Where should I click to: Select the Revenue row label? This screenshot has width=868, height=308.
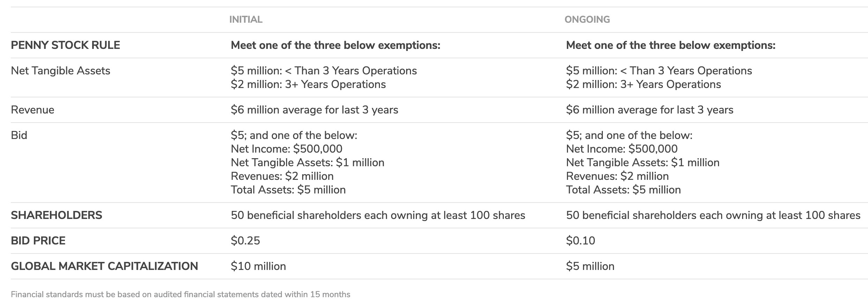click(32, 110)
